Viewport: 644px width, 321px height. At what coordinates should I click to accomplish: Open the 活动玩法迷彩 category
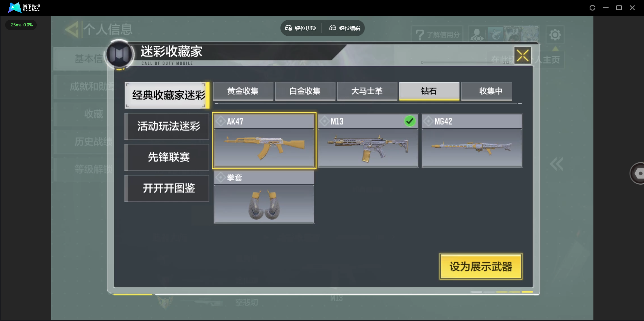click(167, 126)
